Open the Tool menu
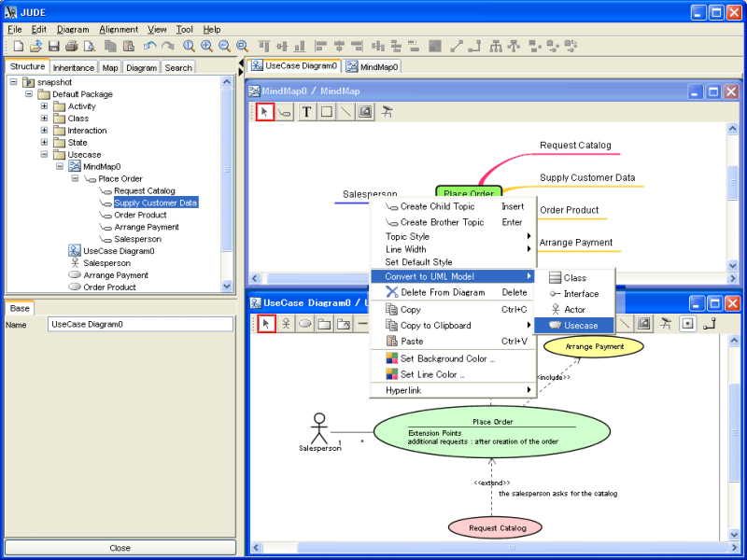The height and width of the screenshot is (560, 747). click(x=184, y=30)
